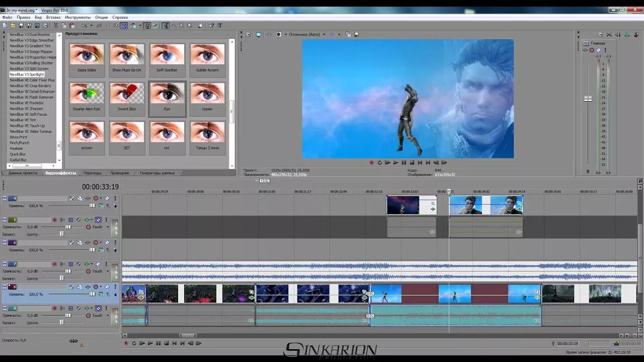This screenshot has height=362, width=644.
Task: Toggle Auto Ripple toolbar button
Action: pos(133,25)
